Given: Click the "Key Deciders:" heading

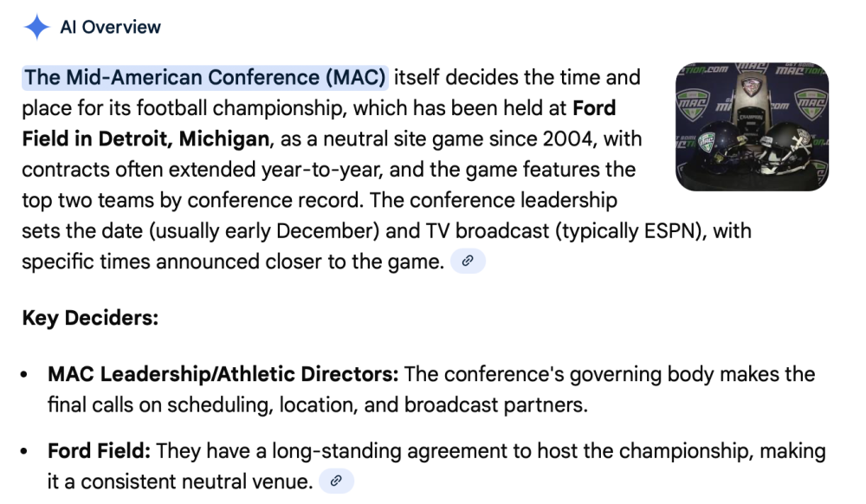Looking at the screenshot, I should coord(90,318).
